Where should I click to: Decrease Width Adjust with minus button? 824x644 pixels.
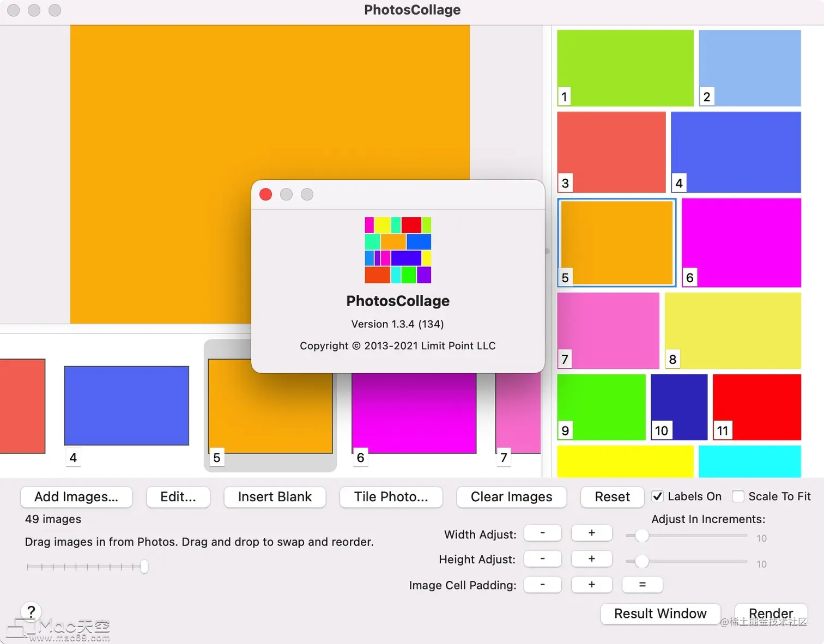543,533
